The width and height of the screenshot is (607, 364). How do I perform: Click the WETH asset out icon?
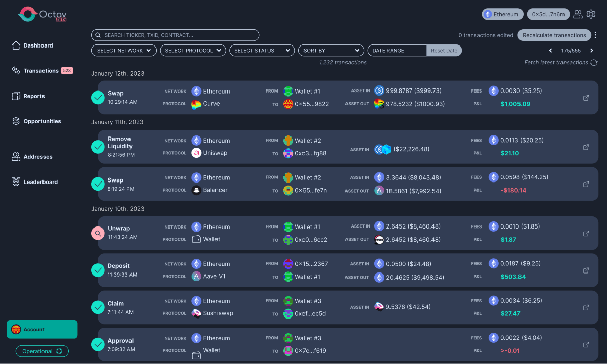379,240
